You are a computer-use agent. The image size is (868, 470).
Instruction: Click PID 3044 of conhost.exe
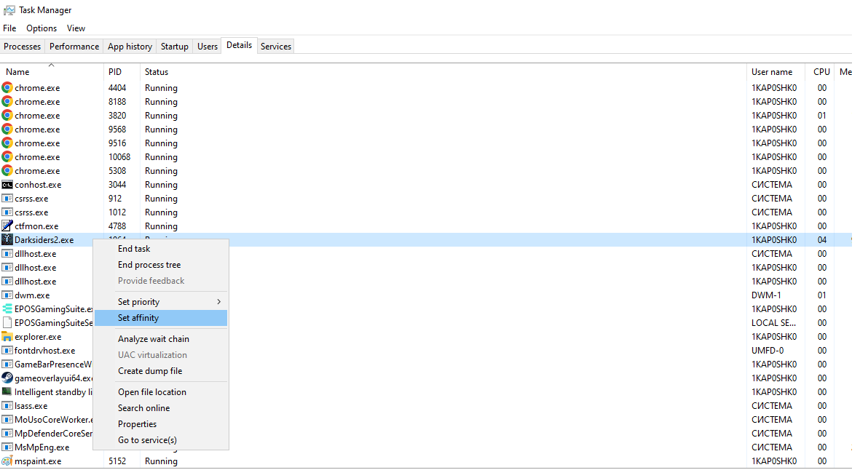117,185
